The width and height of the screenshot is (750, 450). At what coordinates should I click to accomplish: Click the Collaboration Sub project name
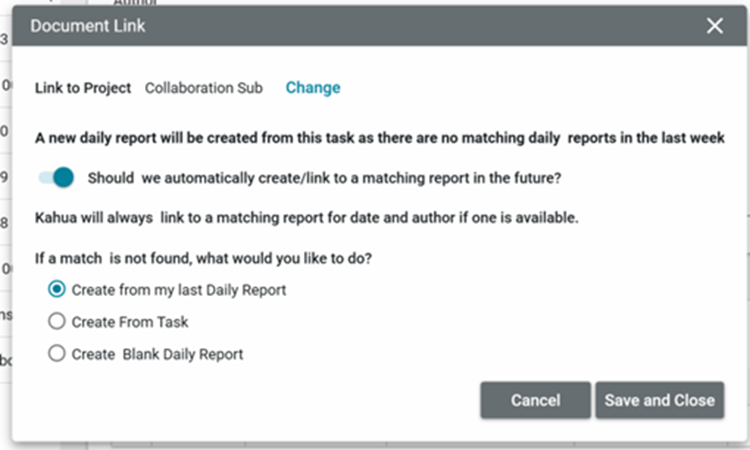point(204,88)
